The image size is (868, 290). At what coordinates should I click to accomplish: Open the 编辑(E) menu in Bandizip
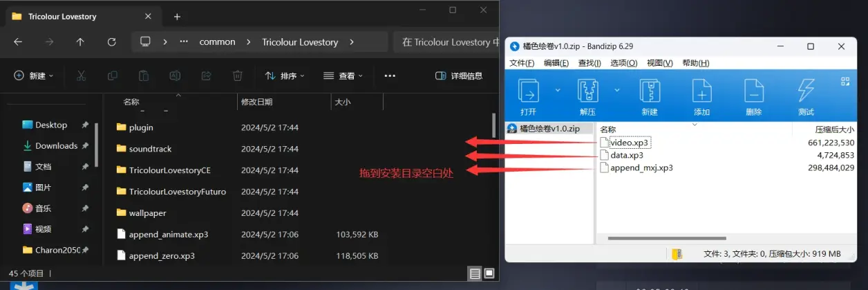tap(556, 63)
